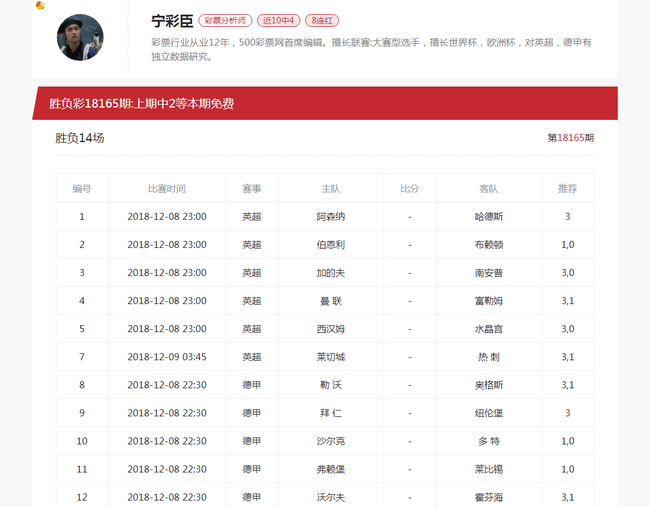Screen dimensions: 650x507
Task: Click the recommendation for 拜仁 match
Action: point(568,413)
